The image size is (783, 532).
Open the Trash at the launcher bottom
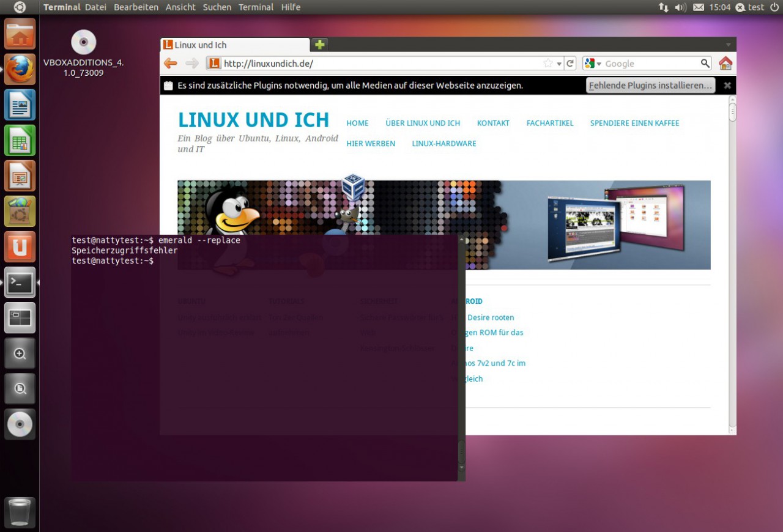pyautogui.click(x=20, y=512)
